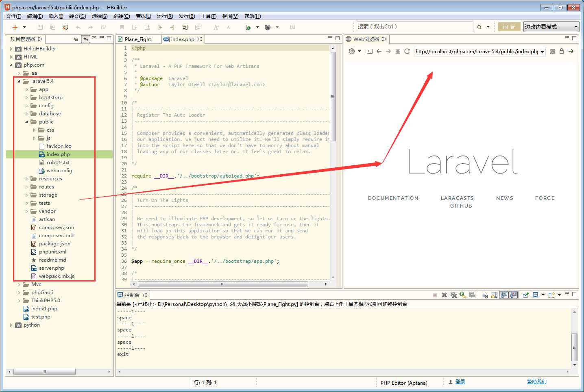The height and width of the screenshot is (392, 584).
Task: Open the 运行(R) menu
Action: pyautogui.click(x=165, y=16)
